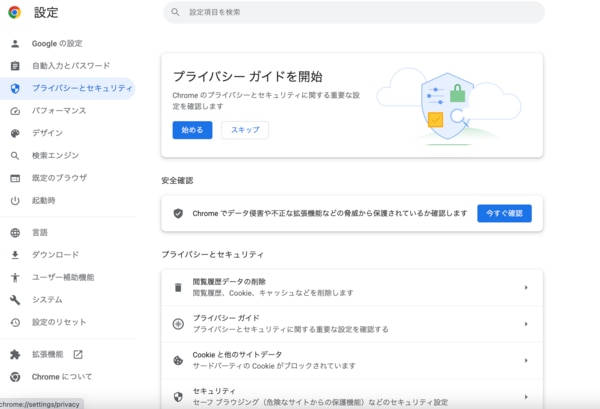Open Google の設定 in sidebar

tap(57, 44)
